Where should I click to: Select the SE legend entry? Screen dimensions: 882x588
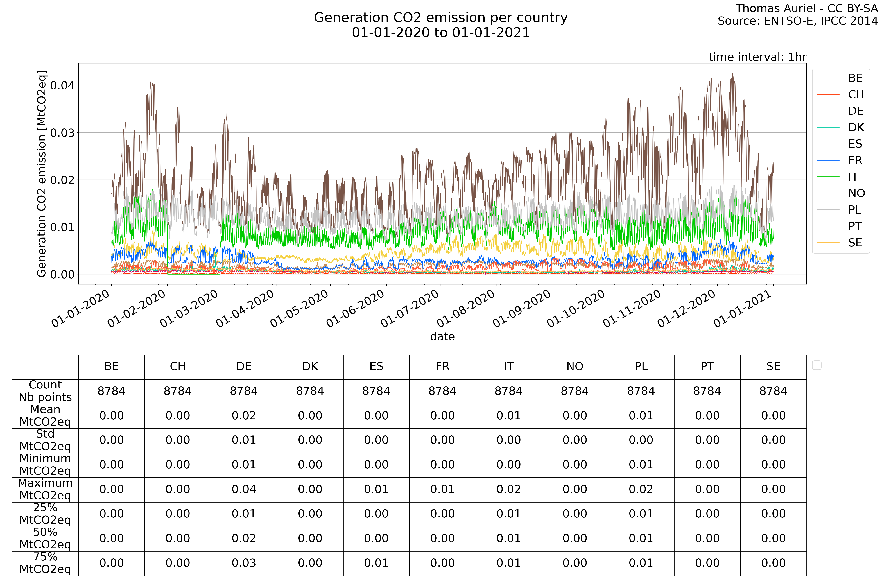tap(855, 243)
